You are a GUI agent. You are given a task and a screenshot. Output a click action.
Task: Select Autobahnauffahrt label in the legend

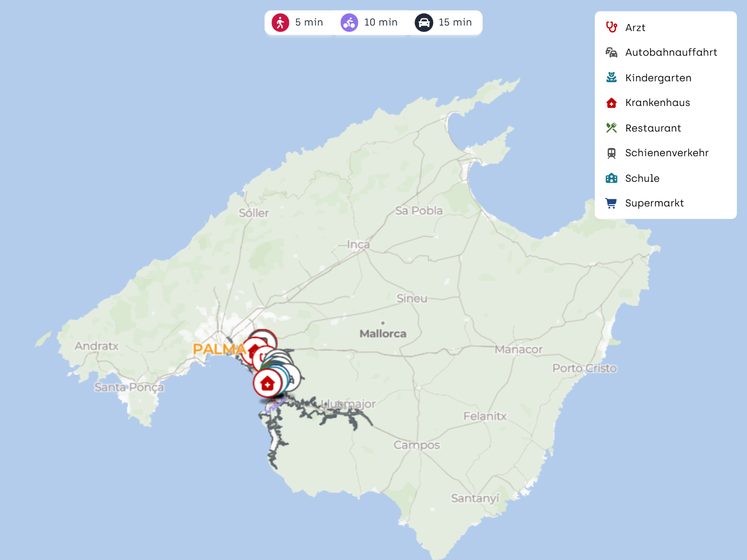[671, 53]
